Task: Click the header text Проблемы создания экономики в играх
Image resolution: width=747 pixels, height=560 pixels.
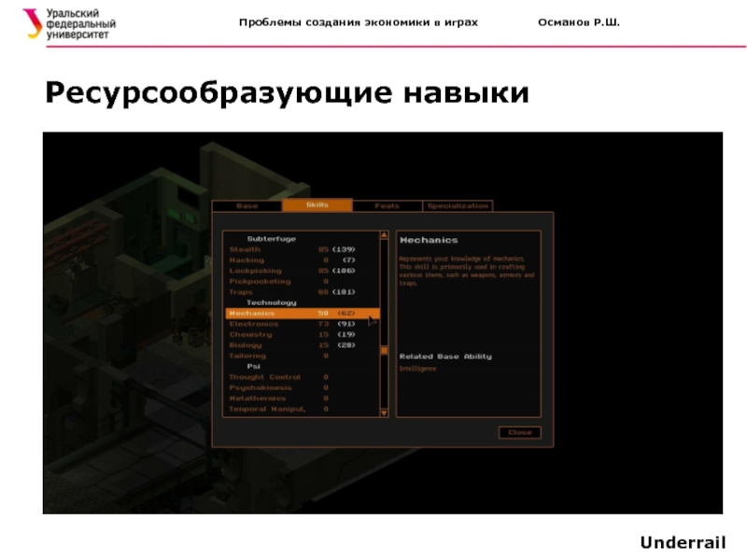Action: tap(359, 22)
